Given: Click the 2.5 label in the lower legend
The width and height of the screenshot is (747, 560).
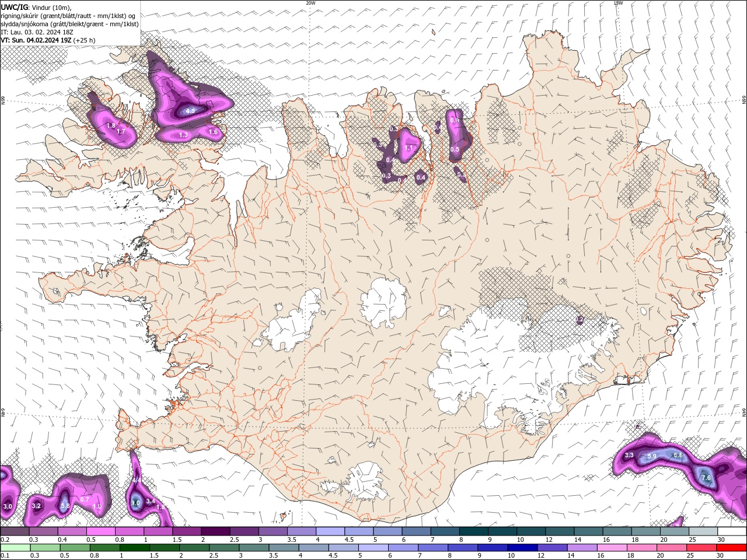Looking at the screenshot, I should click(x=214, y=556).
